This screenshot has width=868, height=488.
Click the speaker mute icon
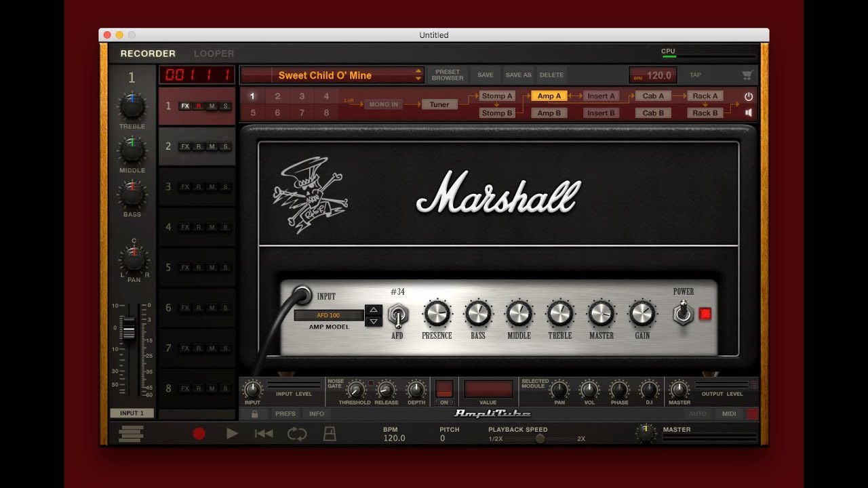point(749,113)
